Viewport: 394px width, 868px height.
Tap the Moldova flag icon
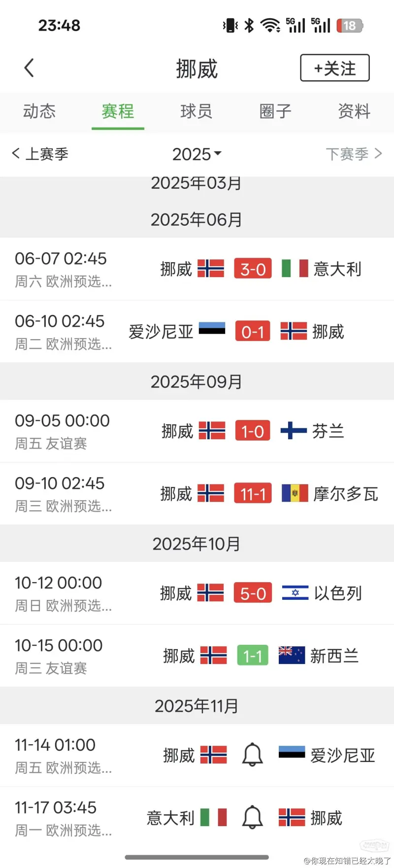pos(295,493)
